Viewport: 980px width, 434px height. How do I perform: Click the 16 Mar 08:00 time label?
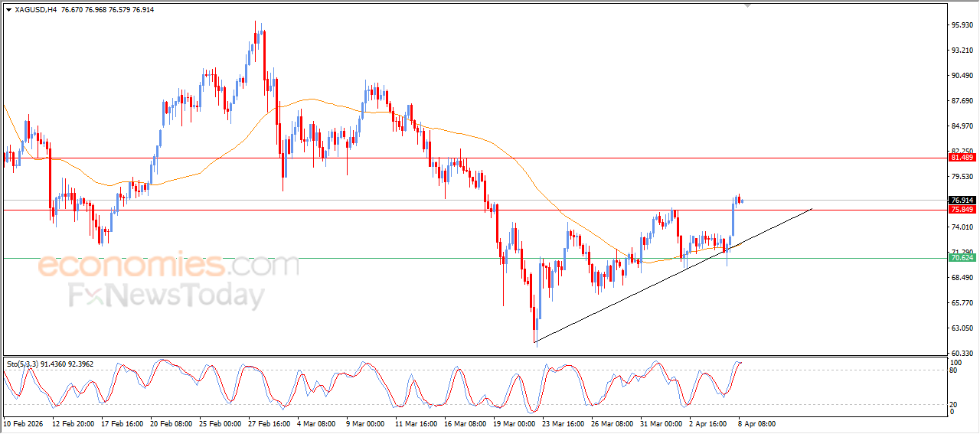(x=465, y=423)
